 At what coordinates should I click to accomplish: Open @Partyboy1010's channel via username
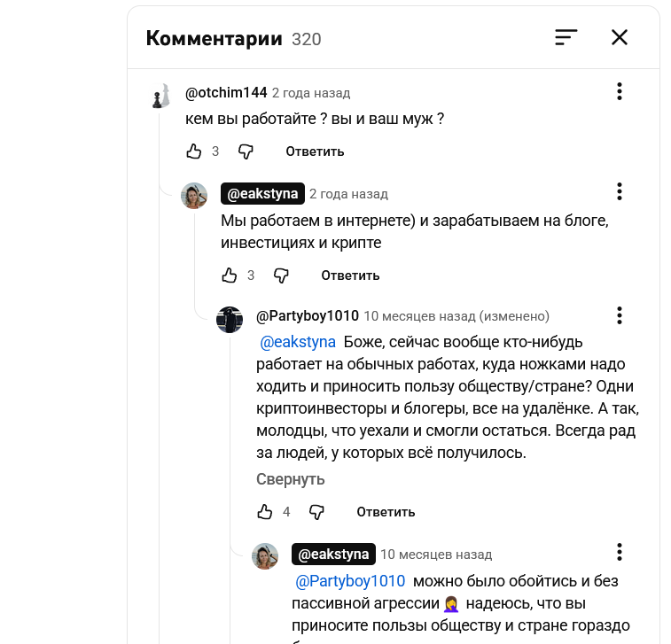pos(308,316)
